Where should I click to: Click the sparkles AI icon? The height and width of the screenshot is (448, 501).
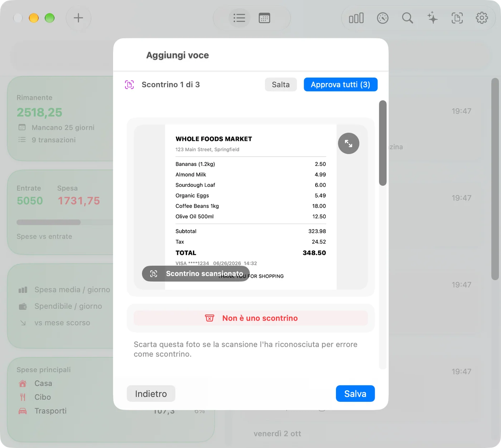[x=432, y=18]
